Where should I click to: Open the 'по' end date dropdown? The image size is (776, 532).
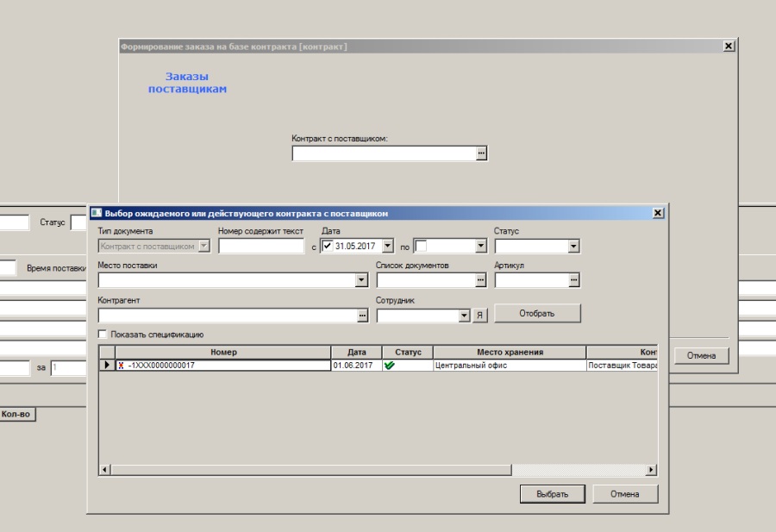(x=480, y=246)
